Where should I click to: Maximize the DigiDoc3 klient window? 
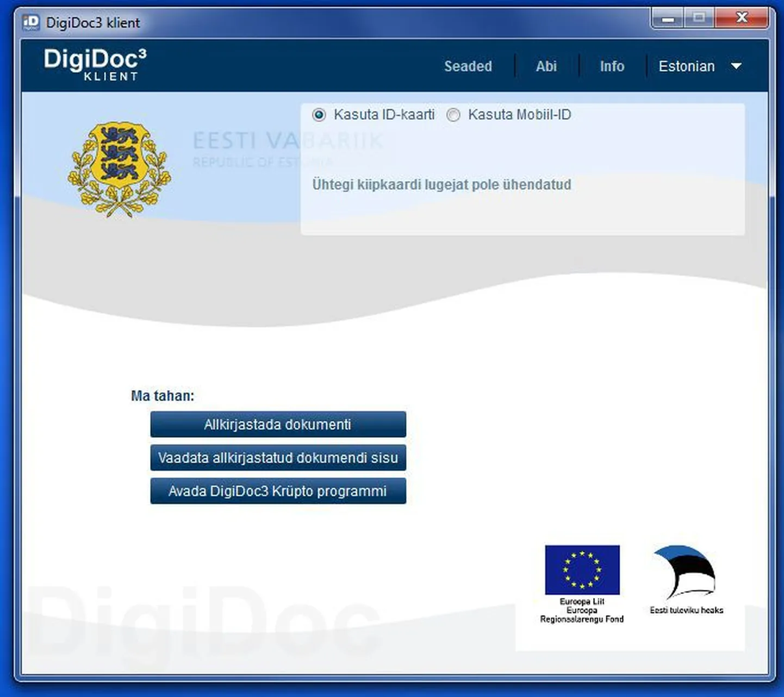click(x=700, y=19)
